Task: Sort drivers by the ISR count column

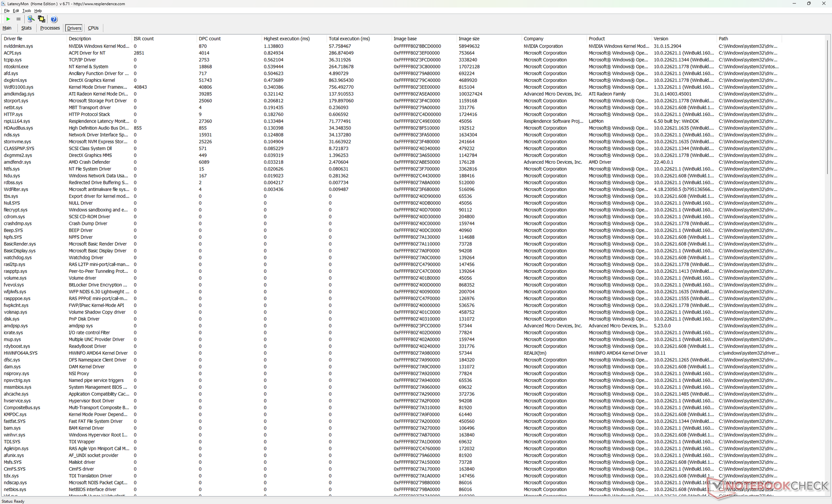Action: pos(143,39)
